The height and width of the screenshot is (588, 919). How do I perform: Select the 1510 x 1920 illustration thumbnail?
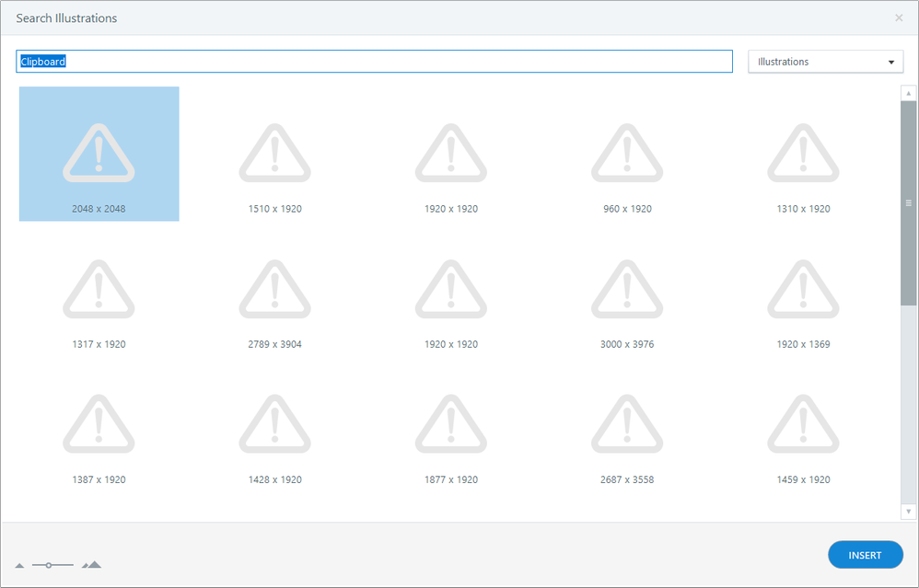point(275,154)
